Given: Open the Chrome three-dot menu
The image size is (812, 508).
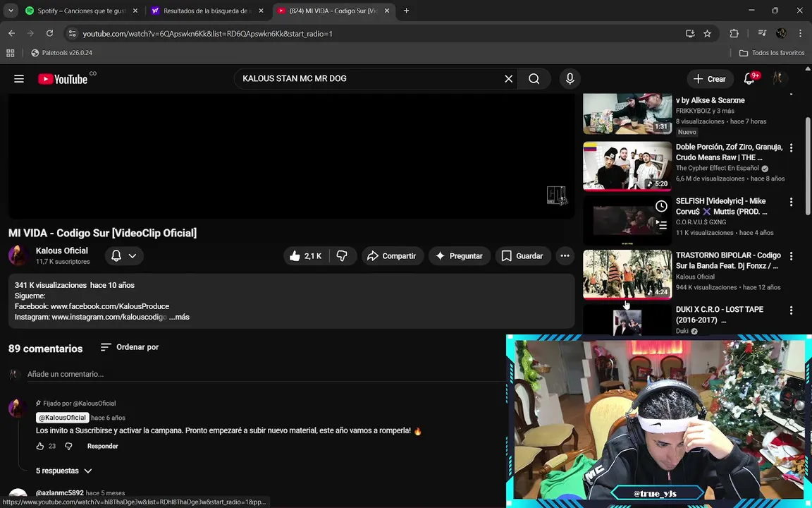Looking at the screenshot, I should [800, 34].
